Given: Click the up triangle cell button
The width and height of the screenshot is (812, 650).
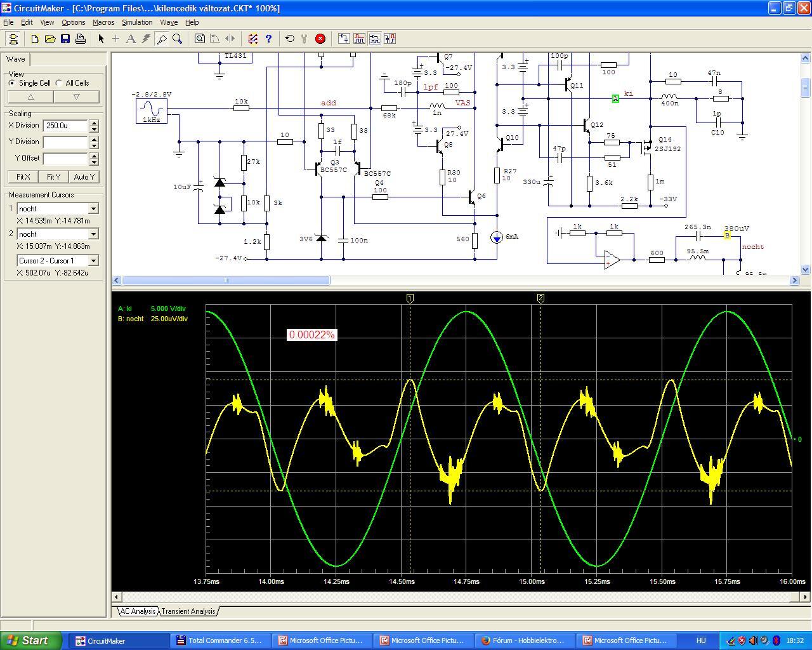Looking at the screenshot, I should point(30,97).
